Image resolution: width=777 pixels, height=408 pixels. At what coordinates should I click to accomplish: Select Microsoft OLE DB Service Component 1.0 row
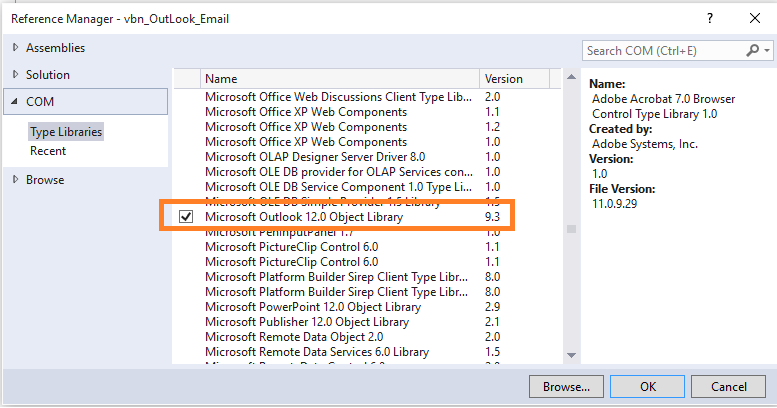338,187
